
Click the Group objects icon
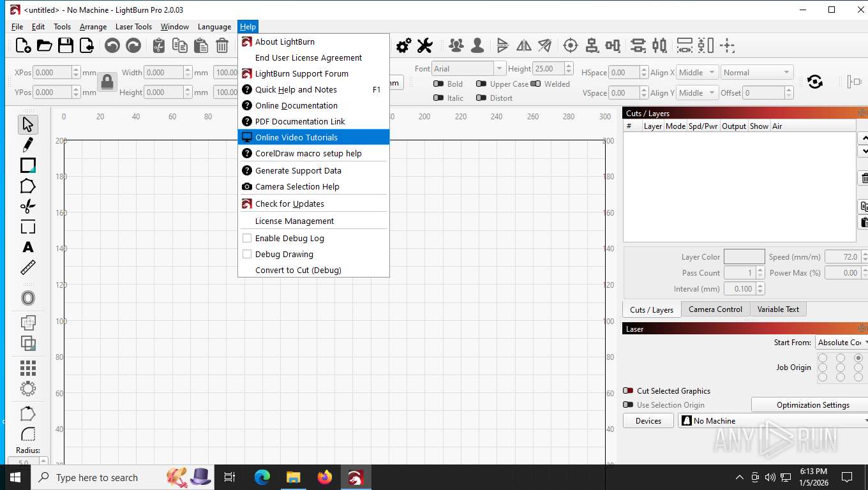click(456, 45)
